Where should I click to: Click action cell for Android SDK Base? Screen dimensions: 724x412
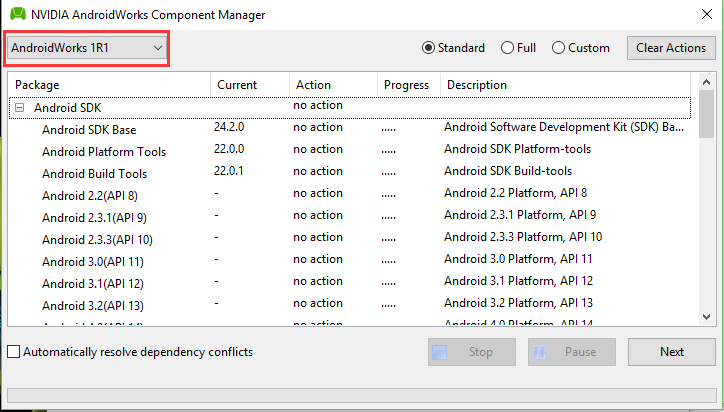(318, 127)
